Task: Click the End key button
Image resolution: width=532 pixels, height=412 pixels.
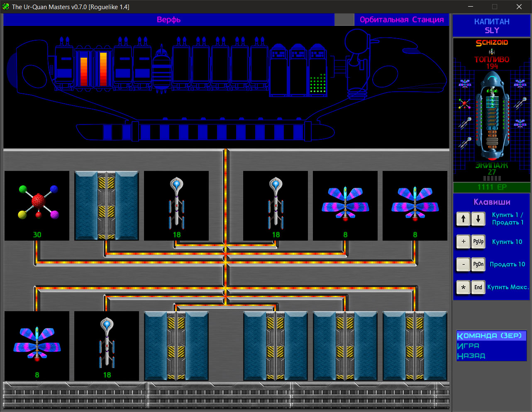Action: pyautogui.click(x=478, y=287)
